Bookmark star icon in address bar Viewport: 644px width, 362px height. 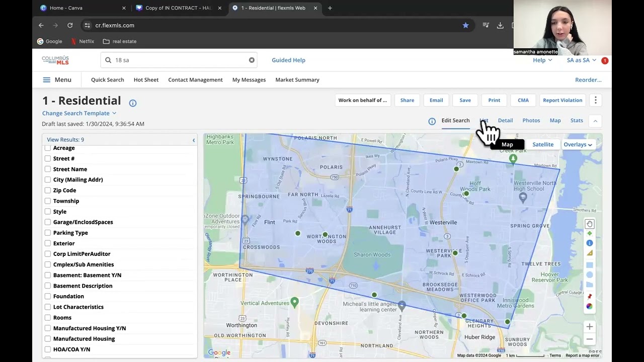(x=465, y=25)
